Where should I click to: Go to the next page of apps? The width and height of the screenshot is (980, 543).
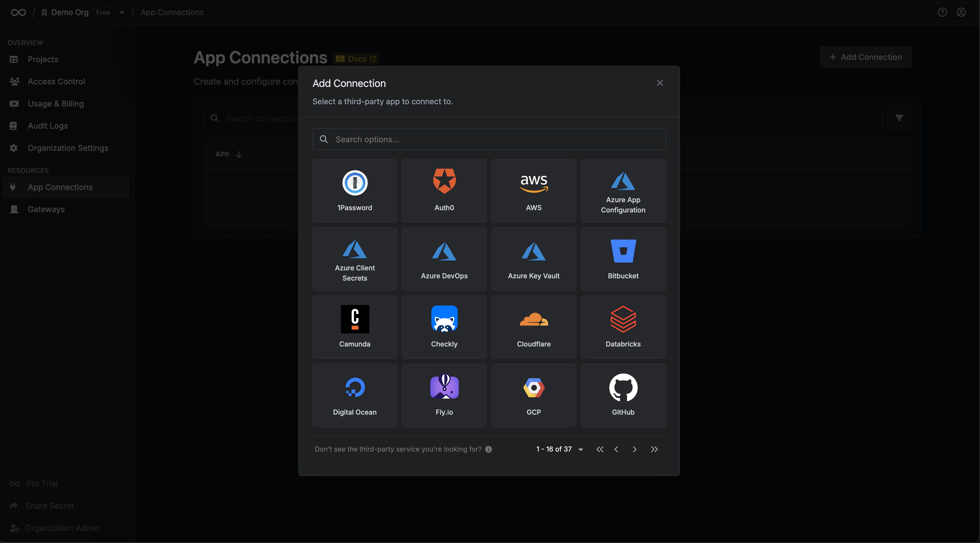click(635, 449)
